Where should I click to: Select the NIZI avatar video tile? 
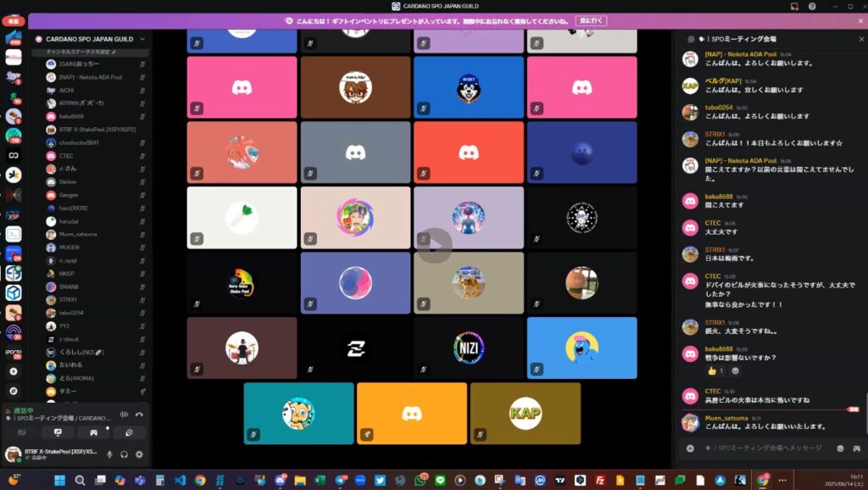point(468,348)
